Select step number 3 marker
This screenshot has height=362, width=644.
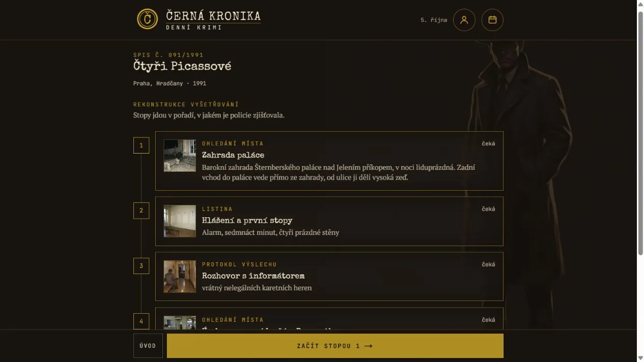141,266
